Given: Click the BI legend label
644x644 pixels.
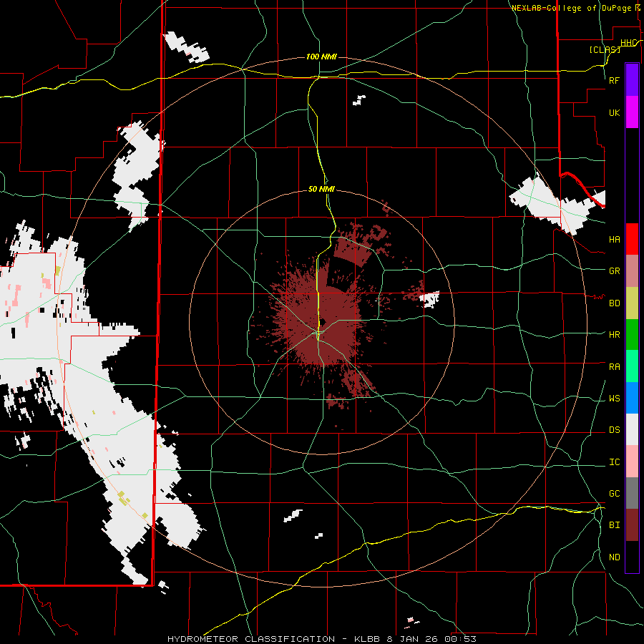Looking at the screenshot, I should 615,525.
